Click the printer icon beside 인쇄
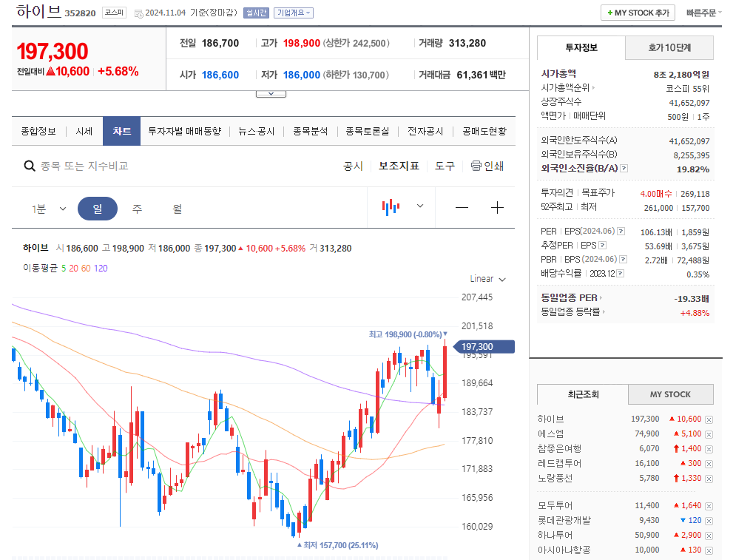 tap(476, 166)
